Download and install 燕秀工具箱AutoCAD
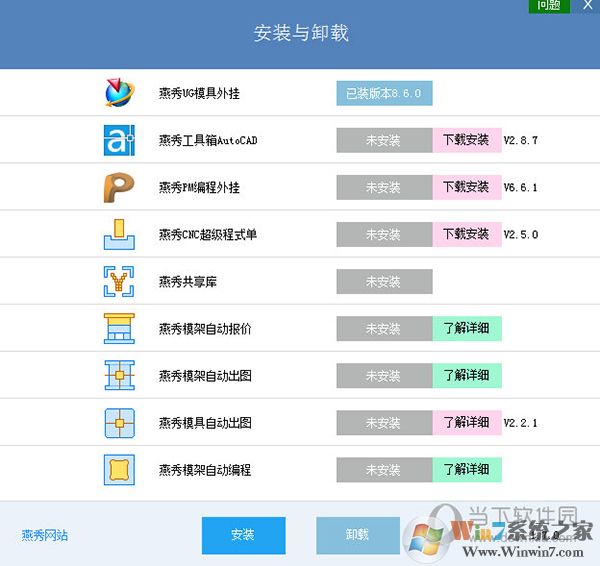Image resolution: width=600 pixels, height=566 pixels. [x=467, y=140]
